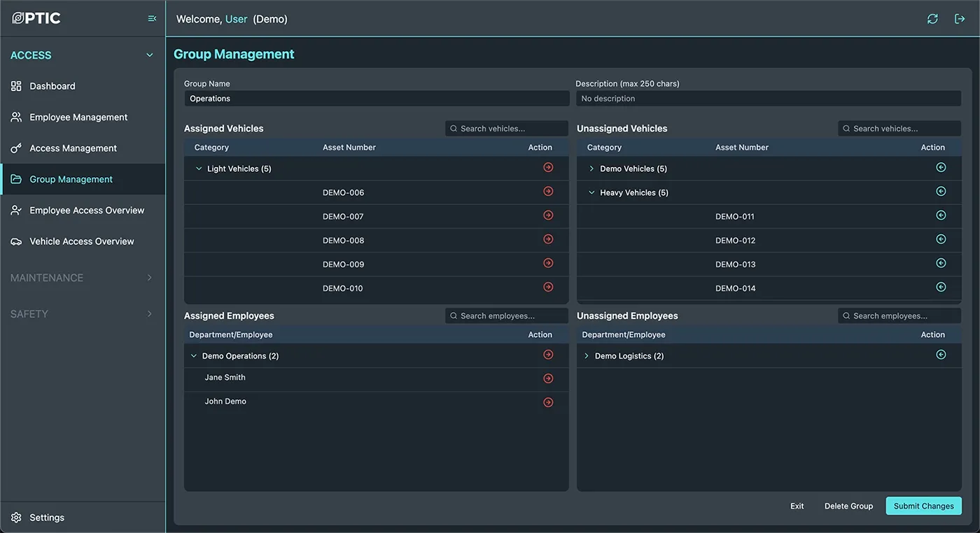Assign vehicle DEMO-011 arrow icon
980x533 pixels.
pyautogui.click(x=941, y=215)
